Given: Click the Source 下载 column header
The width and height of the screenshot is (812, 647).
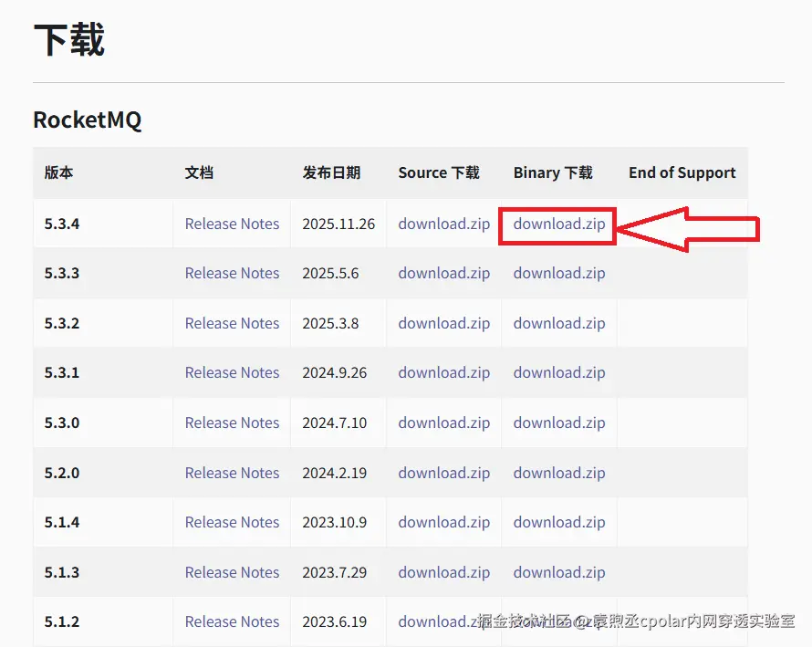Looking at the screenshot, I should point(439,172).
